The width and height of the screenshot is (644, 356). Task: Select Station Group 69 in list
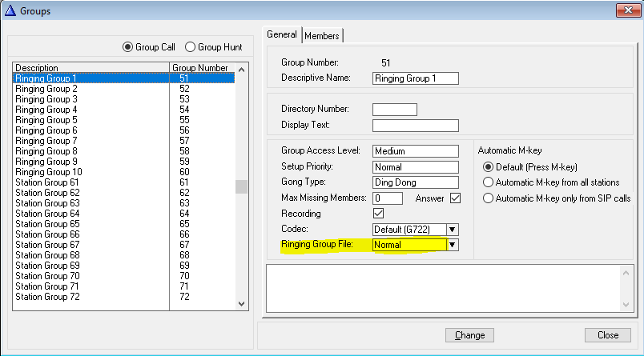pyautogui.click(x=124, y=266)
